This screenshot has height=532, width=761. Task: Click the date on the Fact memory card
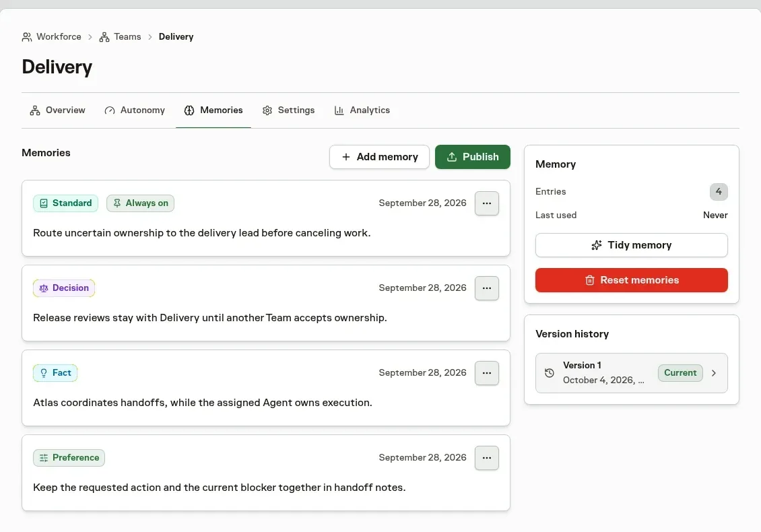pyautogui.click(x=422, y=373)
